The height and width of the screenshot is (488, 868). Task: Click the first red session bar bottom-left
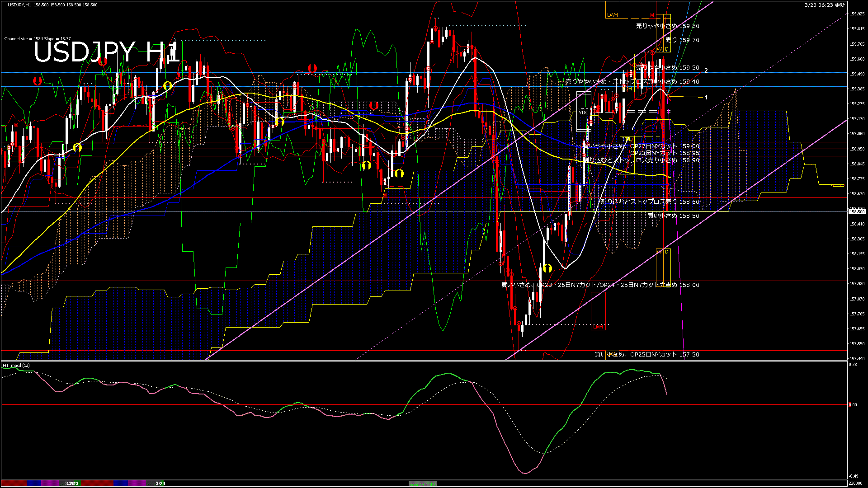click(14, 483)
